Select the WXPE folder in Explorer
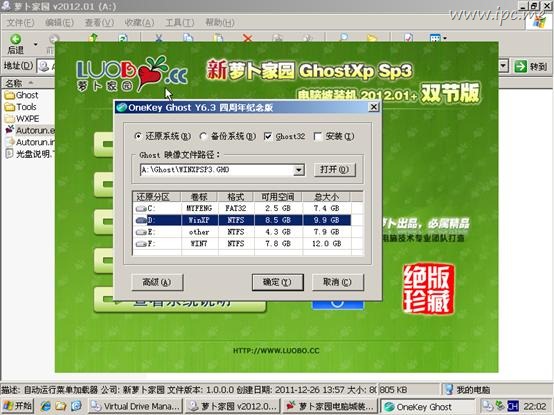The width and height of the screenshot is (554, 415). click(x=22, y=119)
